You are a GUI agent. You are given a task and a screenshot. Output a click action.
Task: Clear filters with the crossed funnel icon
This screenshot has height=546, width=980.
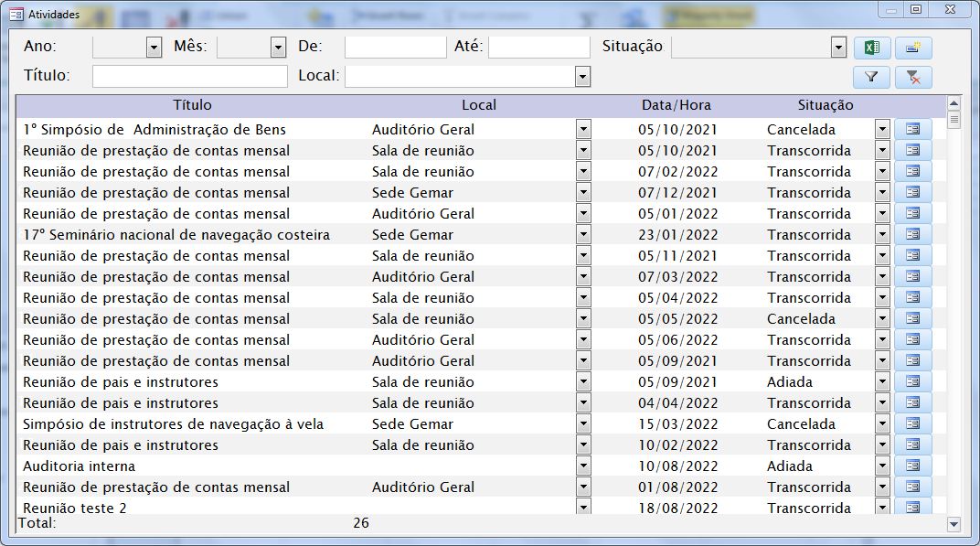pyautogui.click(x=912, y=78)
